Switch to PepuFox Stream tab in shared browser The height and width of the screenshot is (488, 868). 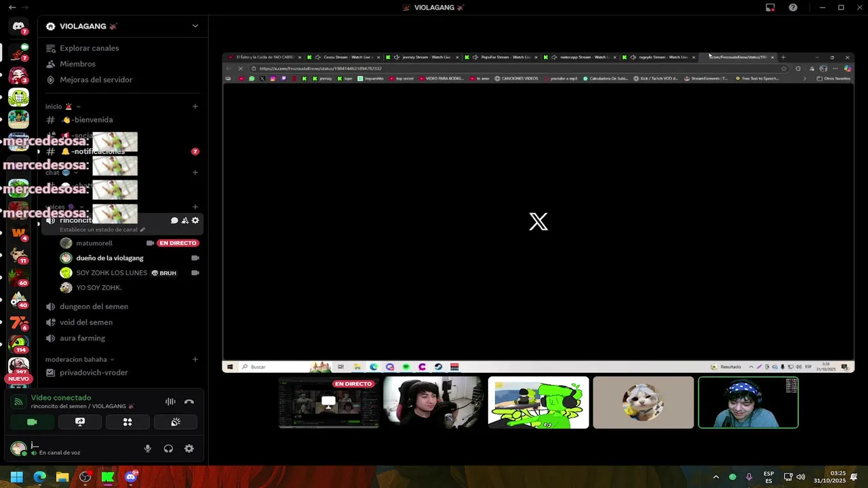501,57
